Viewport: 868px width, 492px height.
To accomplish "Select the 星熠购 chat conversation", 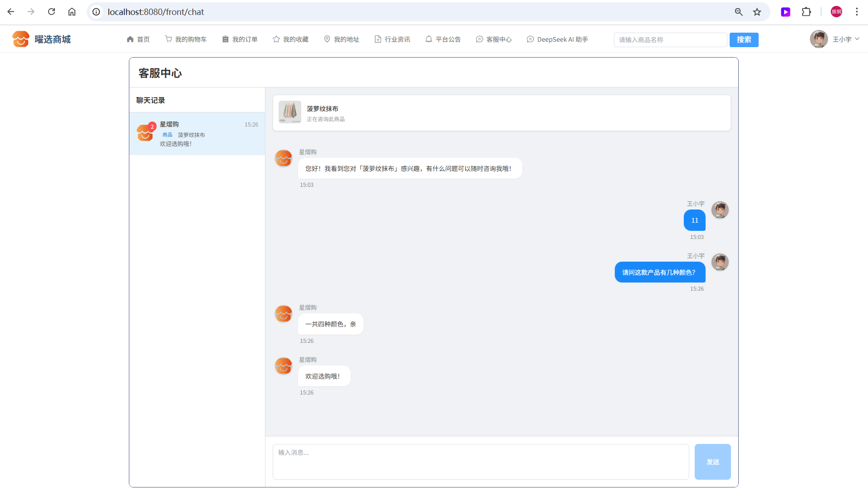I will click(x=197, y=134).
